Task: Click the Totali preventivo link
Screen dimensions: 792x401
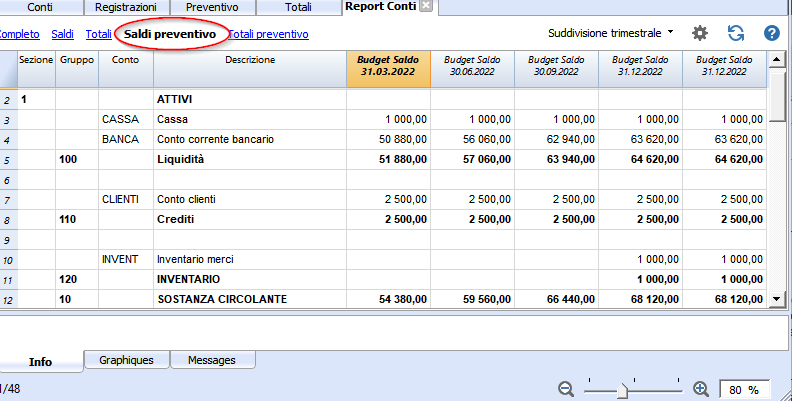Action: click(x=269, y=34)
